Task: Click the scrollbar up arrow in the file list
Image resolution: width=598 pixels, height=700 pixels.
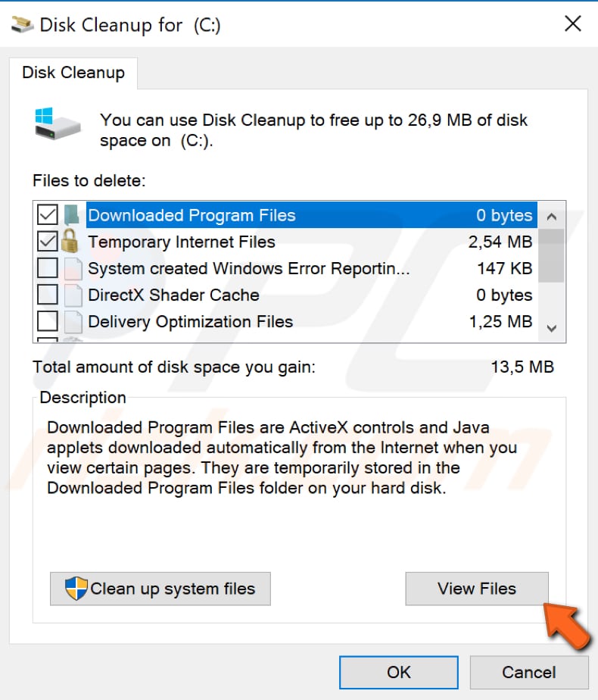Action: click(x=552, y=216)
